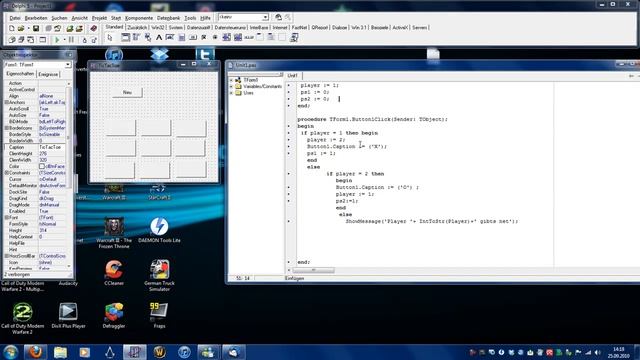The height and width of the screenshot is (360, 640).
Task: Switch to the System palette tab
Action: pyautogui.click(x=176, y=28)
